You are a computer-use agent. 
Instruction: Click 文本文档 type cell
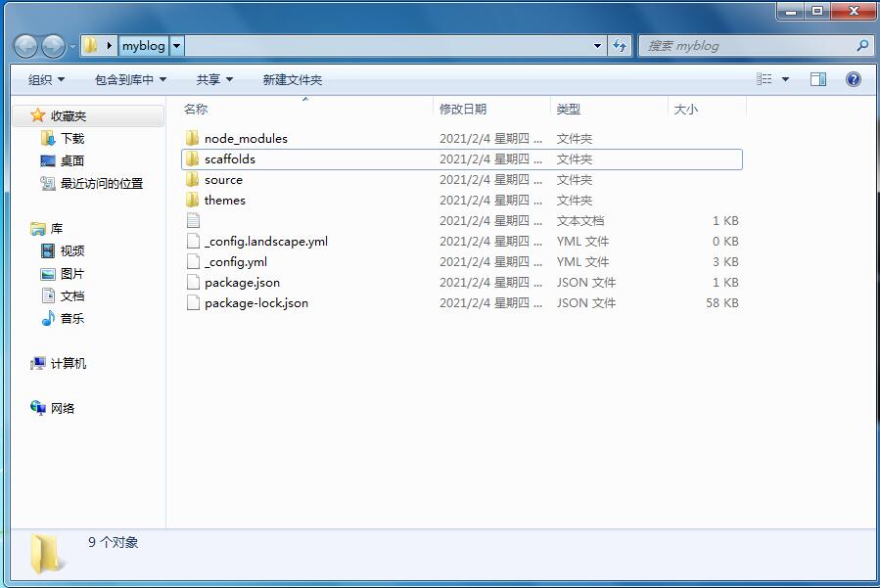click(580, 220)
